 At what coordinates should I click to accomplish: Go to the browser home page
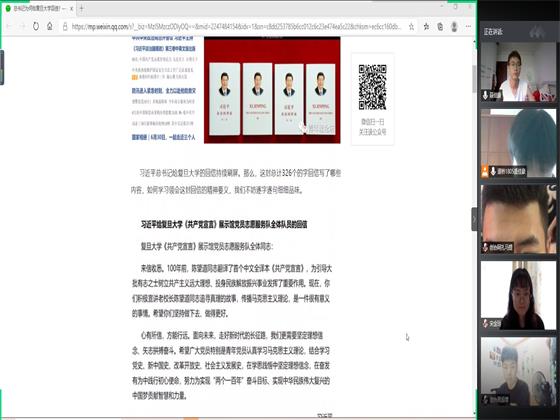[x=50, y=26]
